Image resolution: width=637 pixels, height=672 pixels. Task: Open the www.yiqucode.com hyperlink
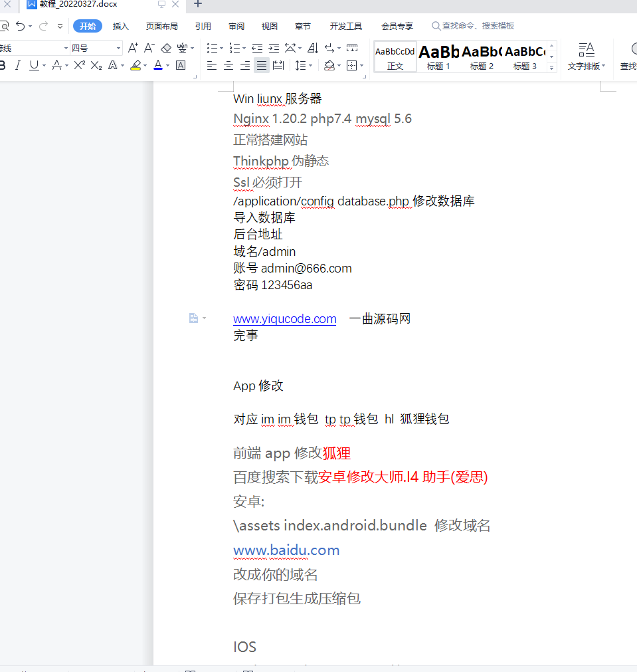pos(285,319)
